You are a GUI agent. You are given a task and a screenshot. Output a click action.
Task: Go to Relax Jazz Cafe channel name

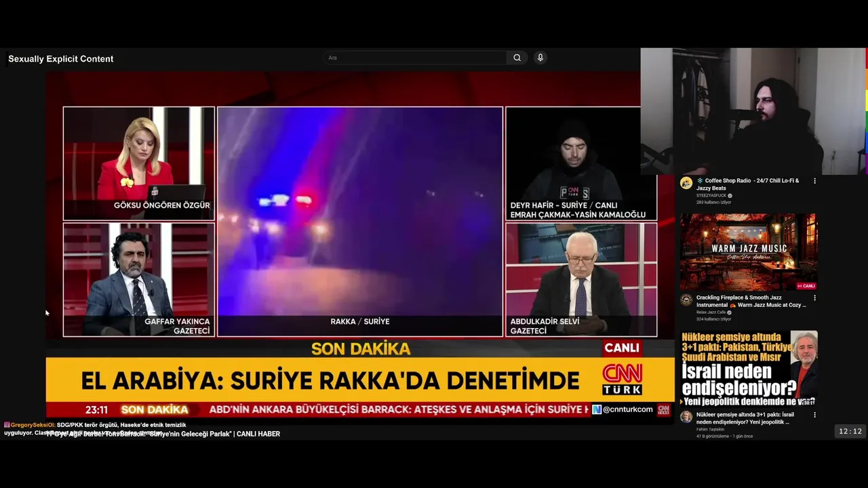(x=711, y=312)
